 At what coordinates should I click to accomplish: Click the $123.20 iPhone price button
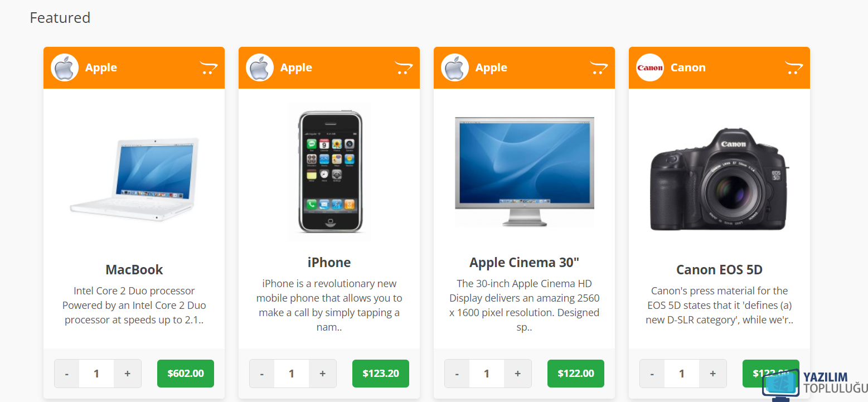tap(381, 374)
